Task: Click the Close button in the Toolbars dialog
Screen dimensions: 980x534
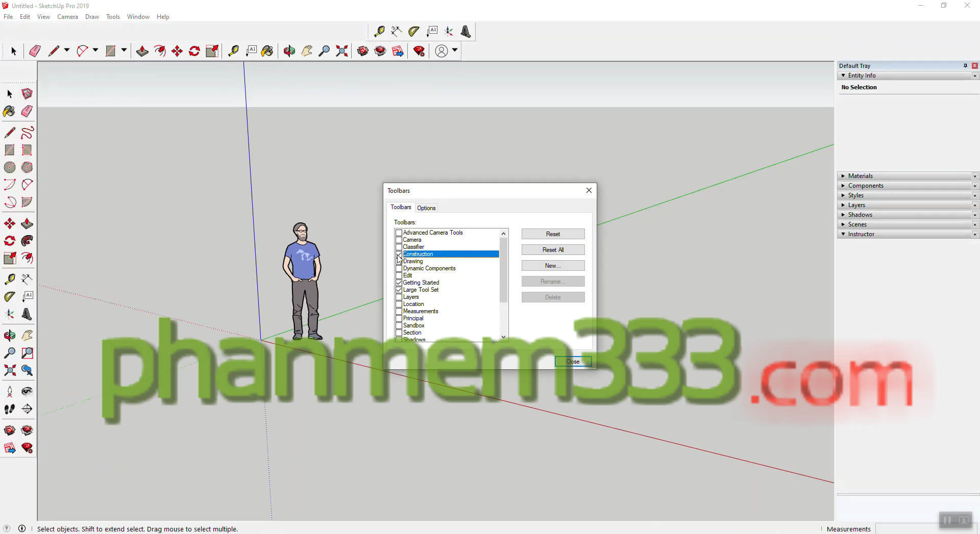Action: 573,362
